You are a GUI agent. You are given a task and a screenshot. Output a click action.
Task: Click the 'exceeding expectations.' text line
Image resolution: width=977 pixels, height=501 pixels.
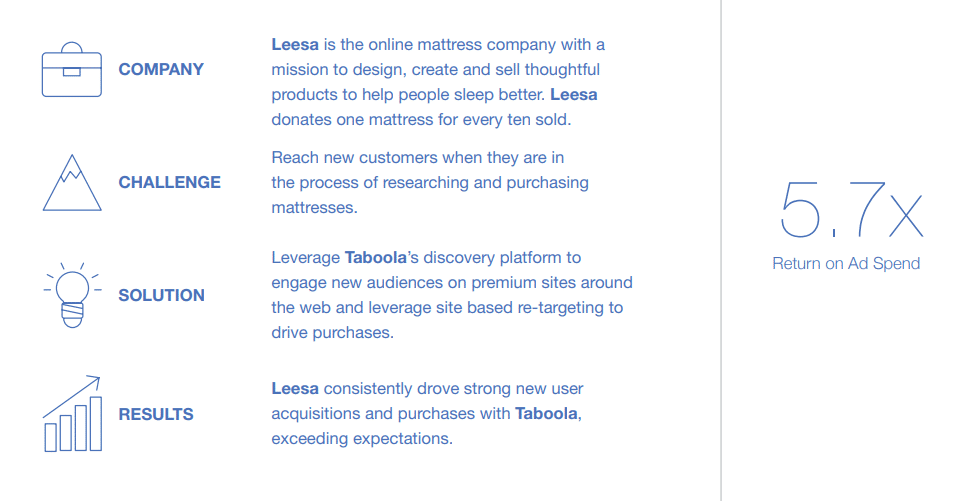[362, 439]
